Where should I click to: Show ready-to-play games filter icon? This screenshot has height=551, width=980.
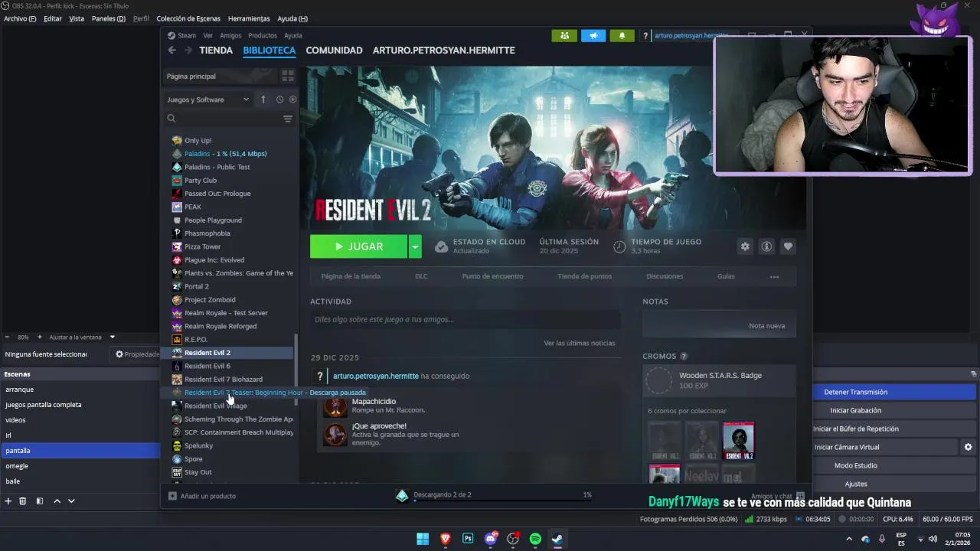coord(292,99)
